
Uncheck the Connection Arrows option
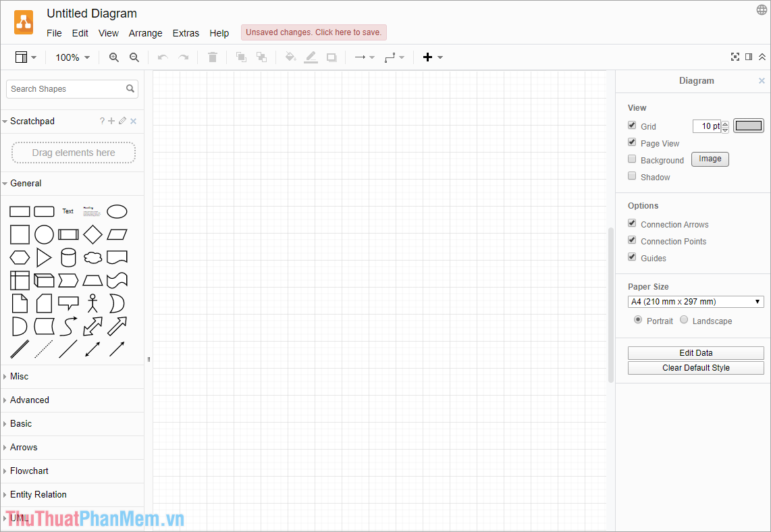coord(632,223)
